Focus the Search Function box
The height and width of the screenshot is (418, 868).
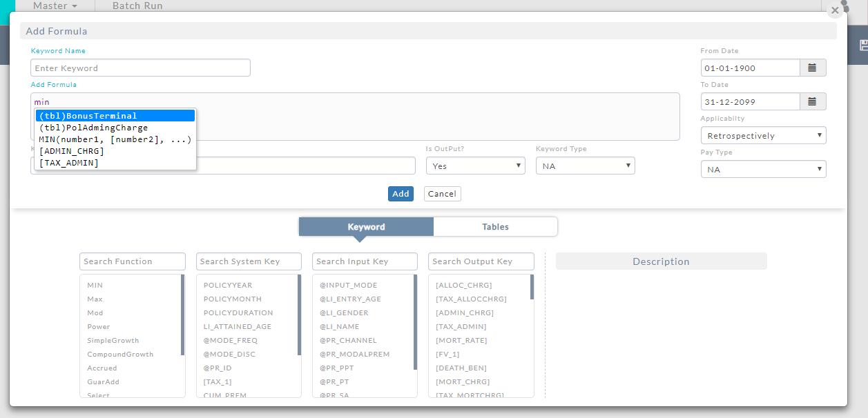[133, 261]
